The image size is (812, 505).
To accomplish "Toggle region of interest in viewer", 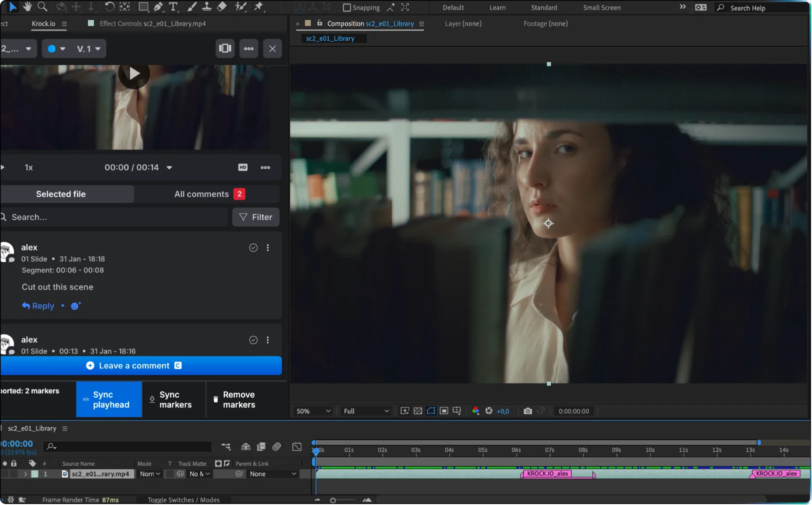I will [x=444, y=411].
